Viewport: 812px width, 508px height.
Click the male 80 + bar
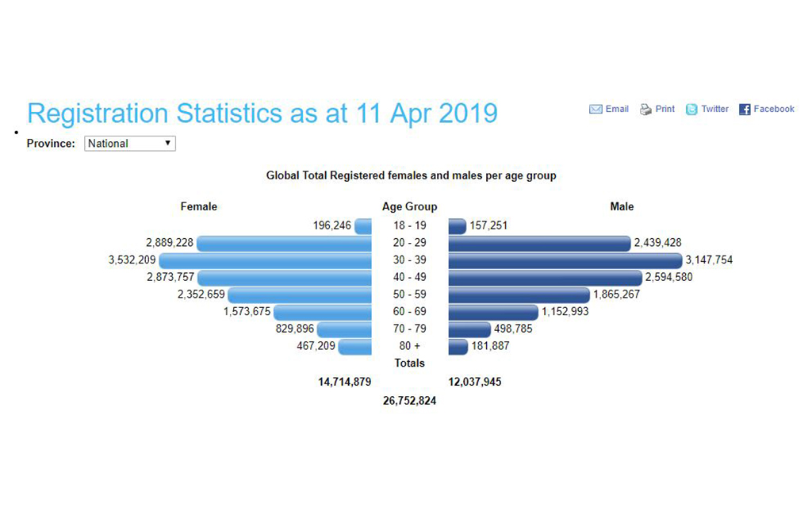pyautogui.click(x=458, y=347)
